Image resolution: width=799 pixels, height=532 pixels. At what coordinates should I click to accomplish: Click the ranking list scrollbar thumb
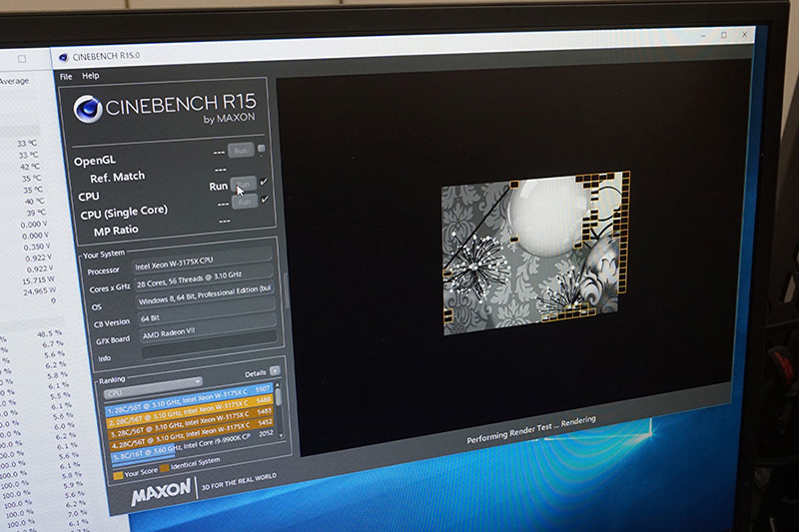click(279, 397)
